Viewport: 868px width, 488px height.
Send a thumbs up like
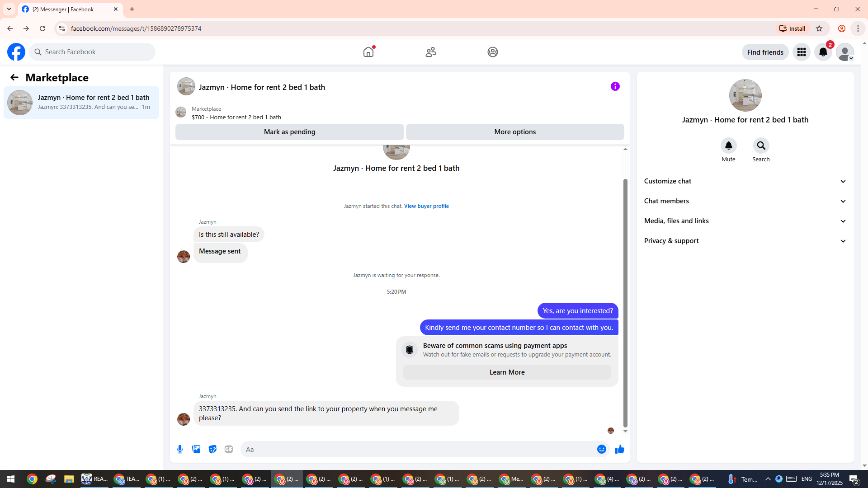(619, 449)
